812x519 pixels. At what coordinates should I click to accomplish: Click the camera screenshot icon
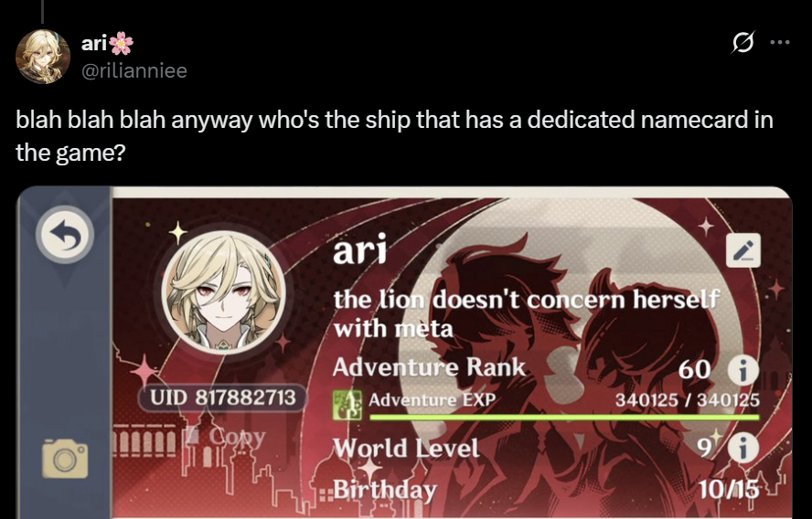coord(65,459)
